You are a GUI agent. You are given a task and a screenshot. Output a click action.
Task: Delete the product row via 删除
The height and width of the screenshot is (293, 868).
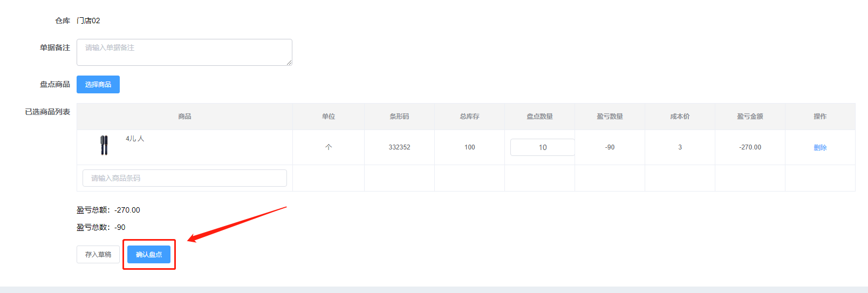tap(820, 147)
